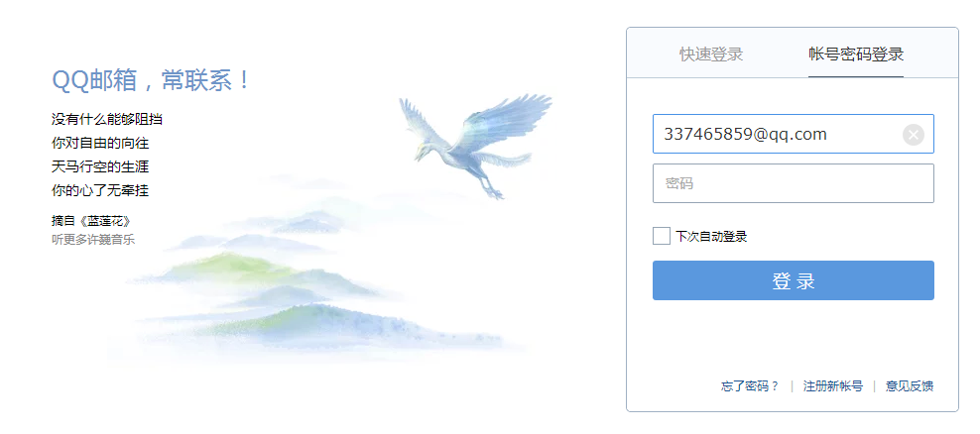Enable the 下次自动登录 checkbox
This screenshot has height=434, width=980.
[x=662, y=236]
